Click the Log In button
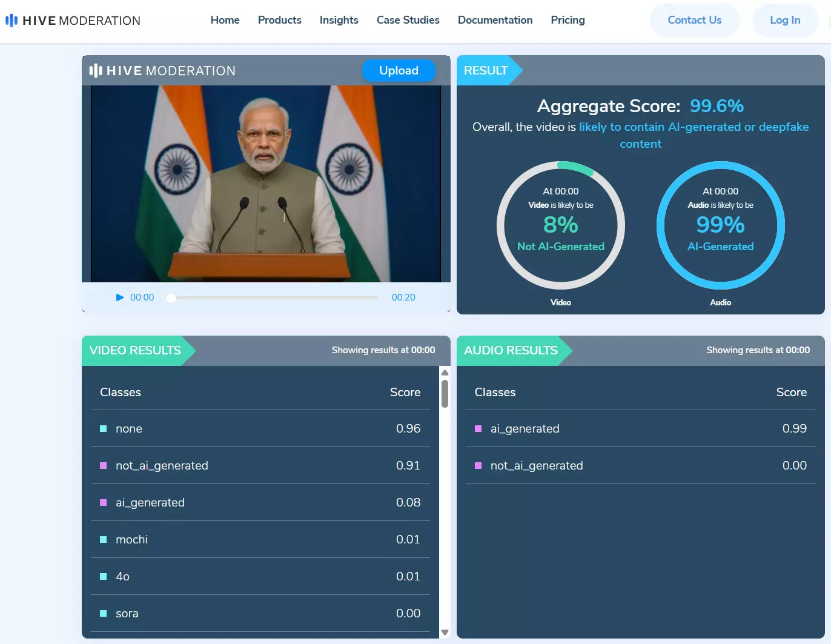This screenshot has width=831, height=644. click(x=785, y=20)
